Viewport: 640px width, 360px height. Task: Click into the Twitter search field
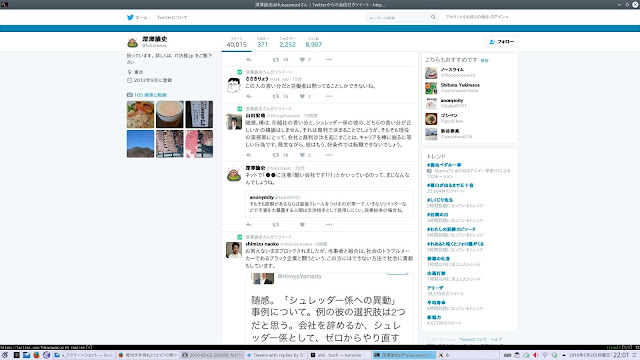(398, 18)
